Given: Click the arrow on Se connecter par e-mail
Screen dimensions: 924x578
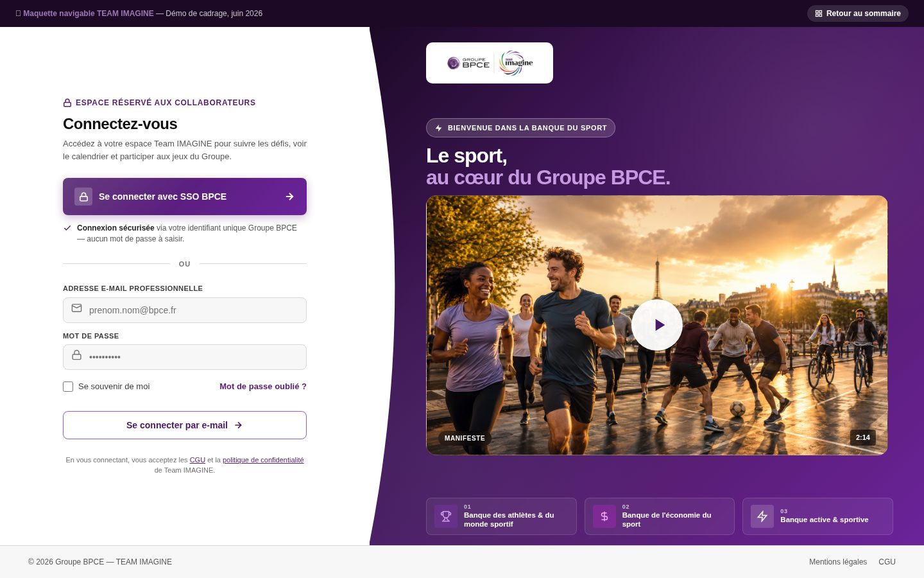Looking at the screenshot, I should [x=238, y=425].
